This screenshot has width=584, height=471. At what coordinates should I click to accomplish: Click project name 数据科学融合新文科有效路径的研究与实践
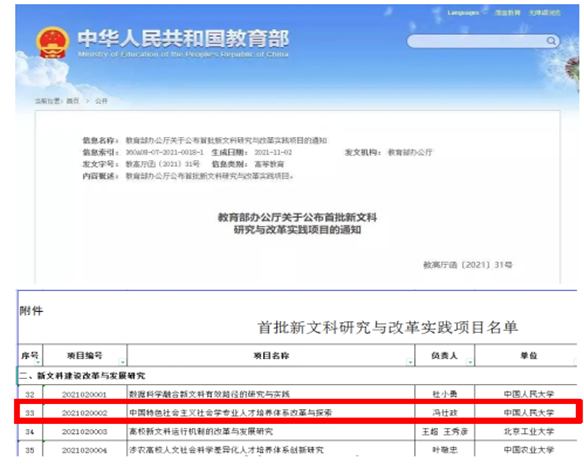point(209,394)
